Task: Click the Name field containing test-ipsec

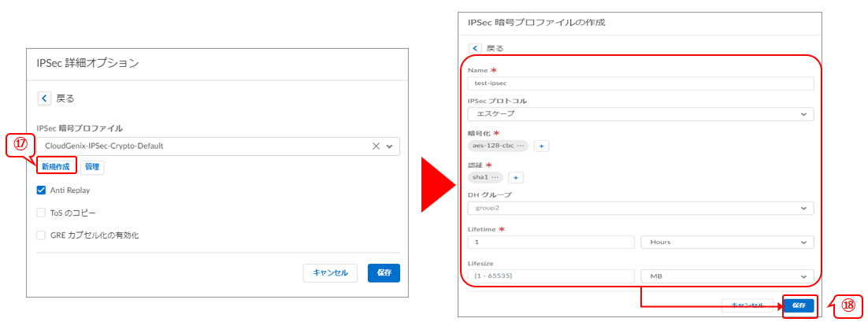Action: (640, 83)
